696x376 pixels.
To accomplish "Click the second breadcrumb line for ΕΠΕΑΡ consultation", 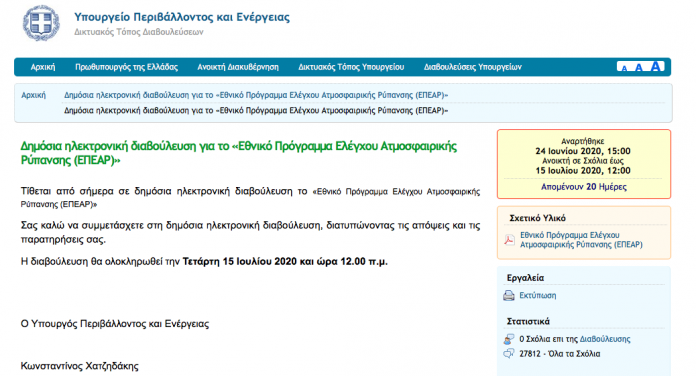I will click(x=256, y=110).
